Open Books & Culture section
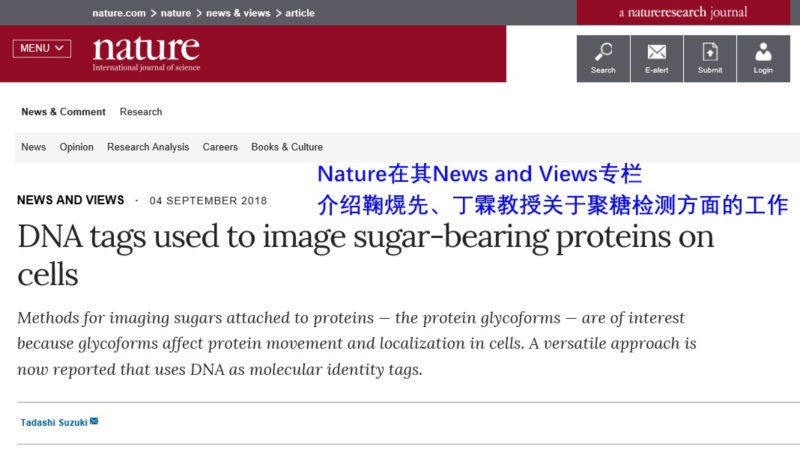This screenshot has width=800, height=455. tap(287, 147)
